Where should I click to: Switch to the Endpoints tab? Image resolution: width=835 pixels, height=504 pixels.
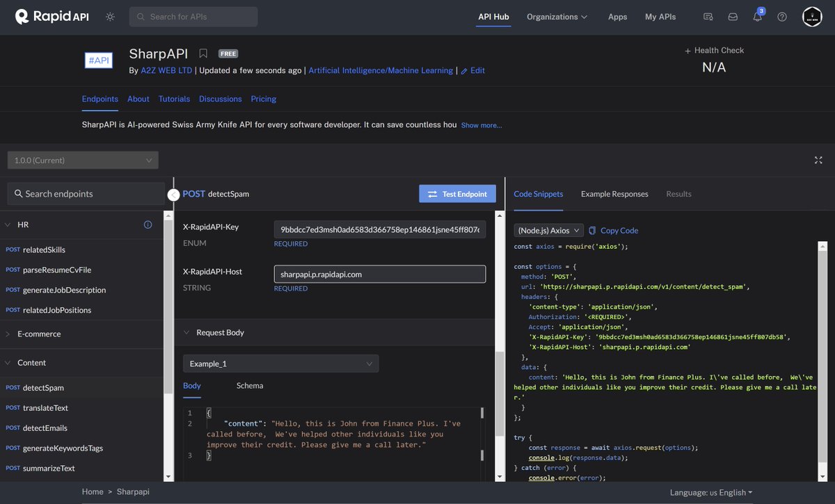tap(100, 99)
